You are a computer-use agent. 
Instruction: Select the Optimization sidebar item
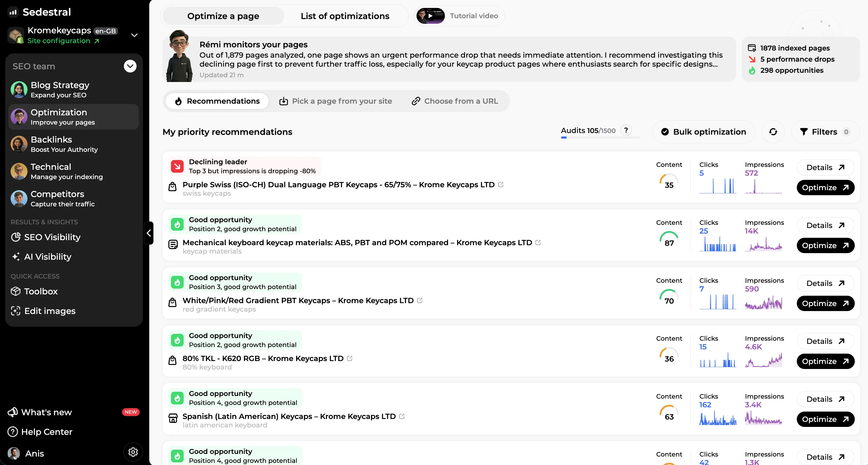[74, 117]
